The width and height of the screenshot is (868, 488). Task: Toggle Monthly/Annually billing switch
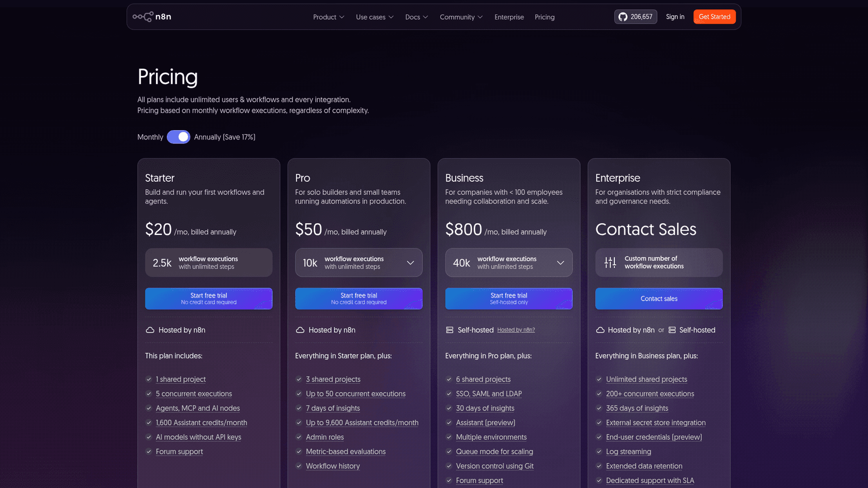178,137
